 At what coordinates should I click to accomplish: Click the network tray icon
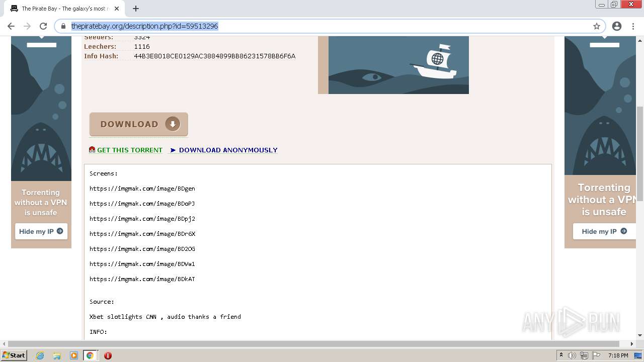pyautogui.click(x=584, y=355)
